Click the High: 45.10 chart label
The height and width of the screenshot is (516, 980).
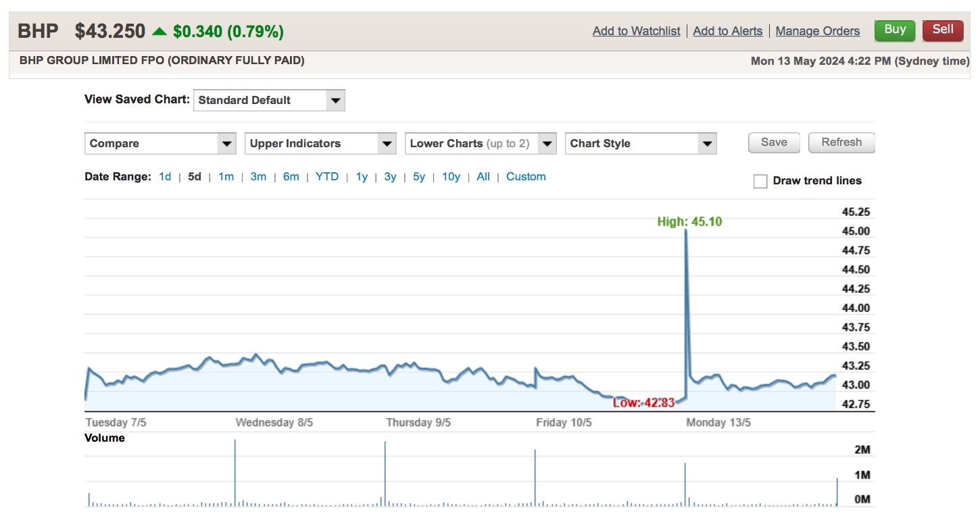tap(689, 222)
